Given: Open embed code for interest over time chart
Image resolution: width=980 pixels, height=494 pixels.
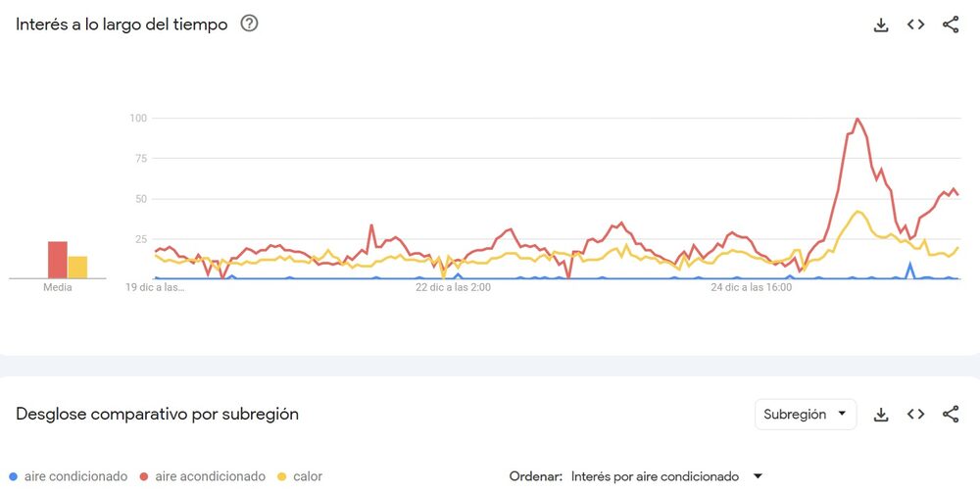Looking at the screenshot, I should [x=915, y=25].
